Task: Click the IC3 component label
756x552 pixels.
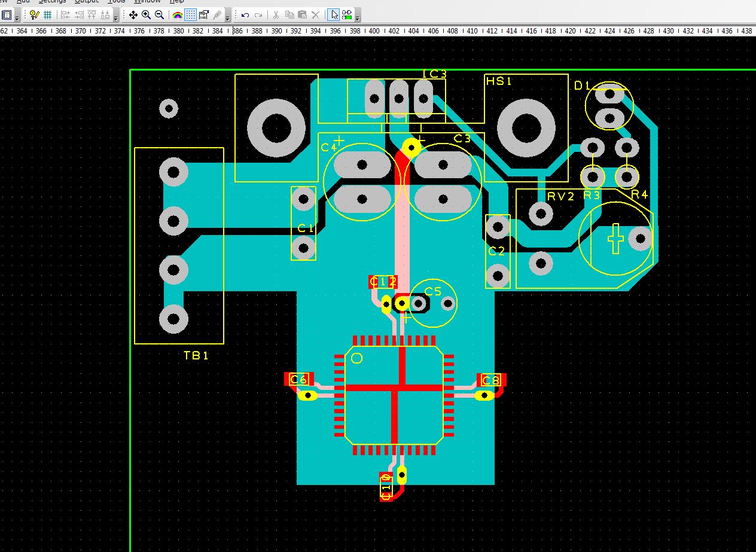Action: 434,74
